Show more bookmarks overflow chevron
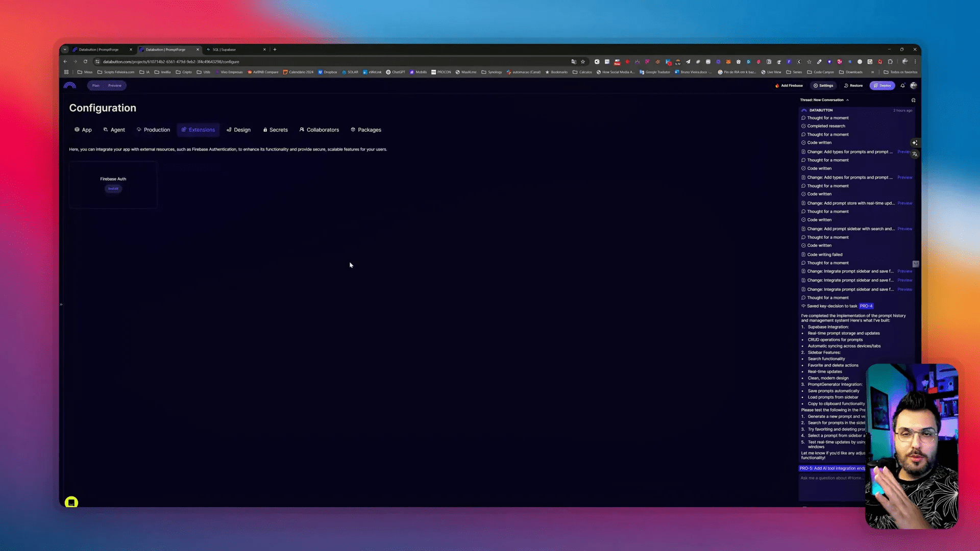 [872, 72]
